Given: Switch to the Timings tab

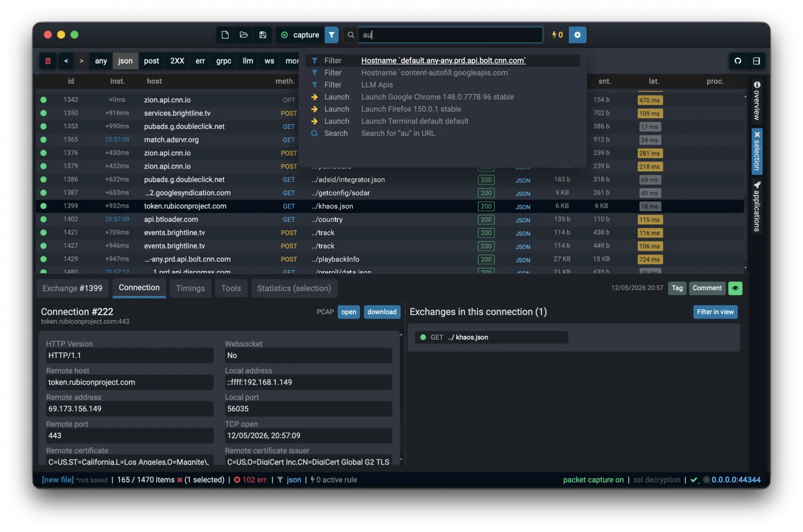Looking at the screenshot, I should click(x=190, y=288).
